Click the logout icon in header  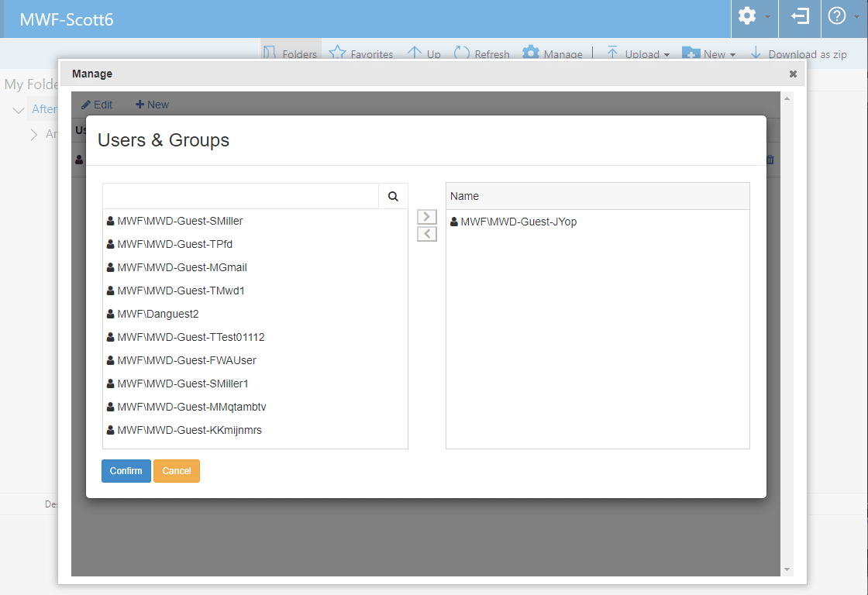click(x=800, y=16)
